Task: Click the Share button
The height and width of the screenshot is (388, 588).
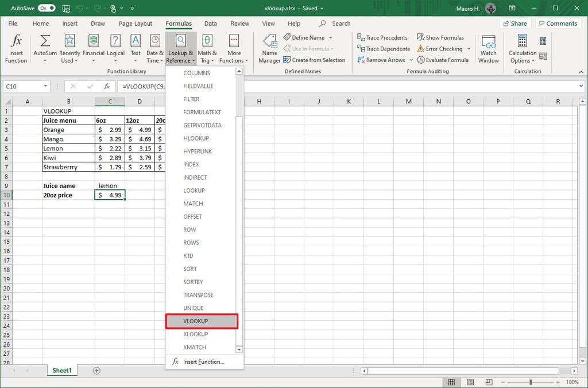Action: point(514,23)
